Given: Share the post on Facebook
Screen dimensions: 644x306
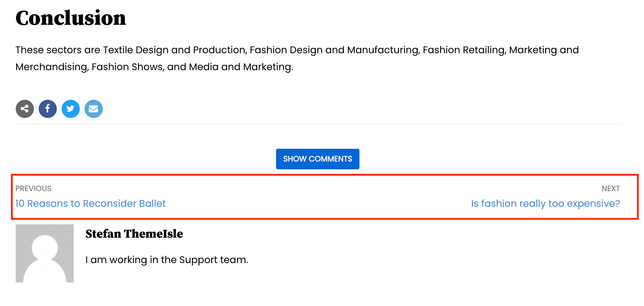Looking at the screenshot, I should pos(48,109).
